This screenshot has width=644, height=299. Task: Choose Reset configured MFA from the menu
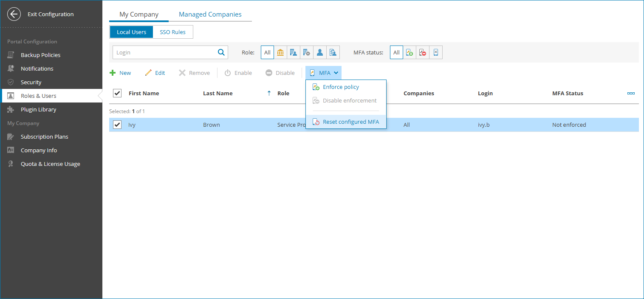coord(350,122)
